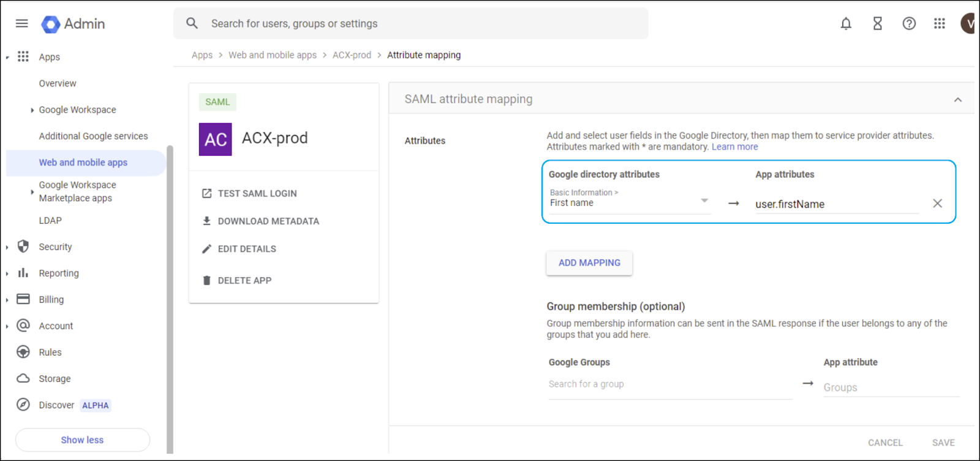Open the First name attribute dropdown
Viewport: 980px width, 461px height.
[630, 201]
